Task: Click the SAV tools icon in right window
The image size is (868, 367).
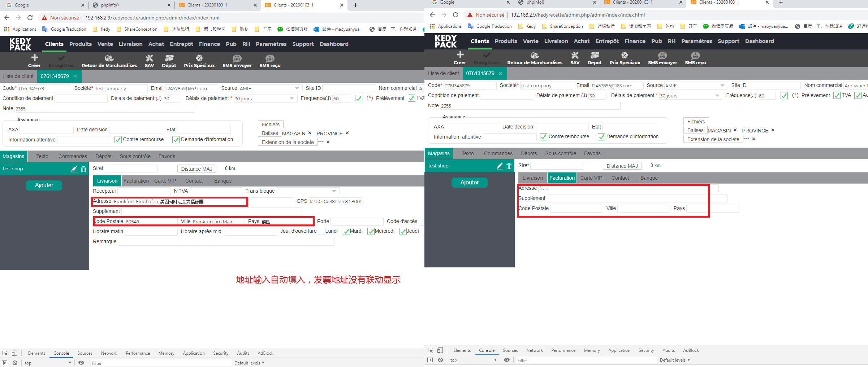Action: tap(575, 55)
